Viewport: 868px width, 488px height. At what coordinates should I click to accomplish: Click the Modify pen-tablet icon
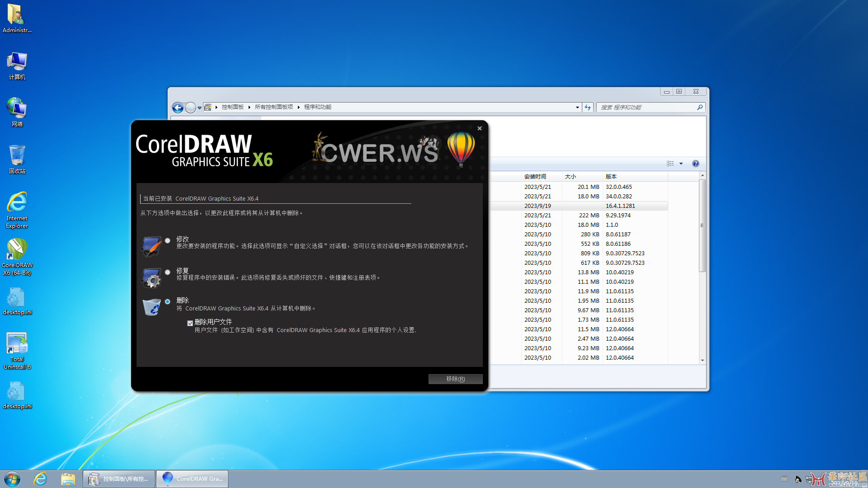pyautogui.click(x=151, y=246)
